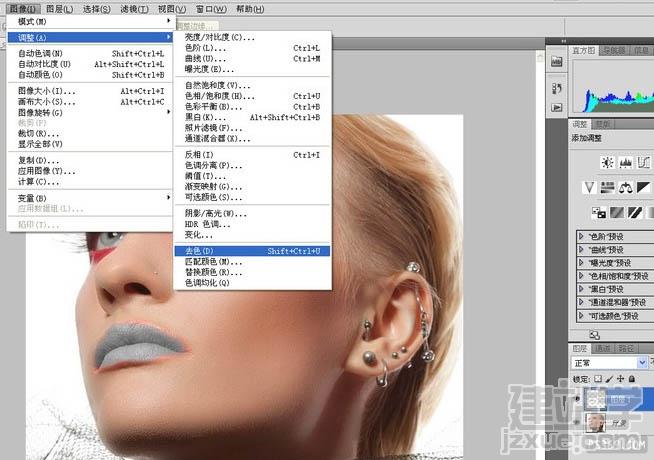Choose 匹配颜色(M)... menu entry
The width and height of the screenshot is (654, 460).
252,262
